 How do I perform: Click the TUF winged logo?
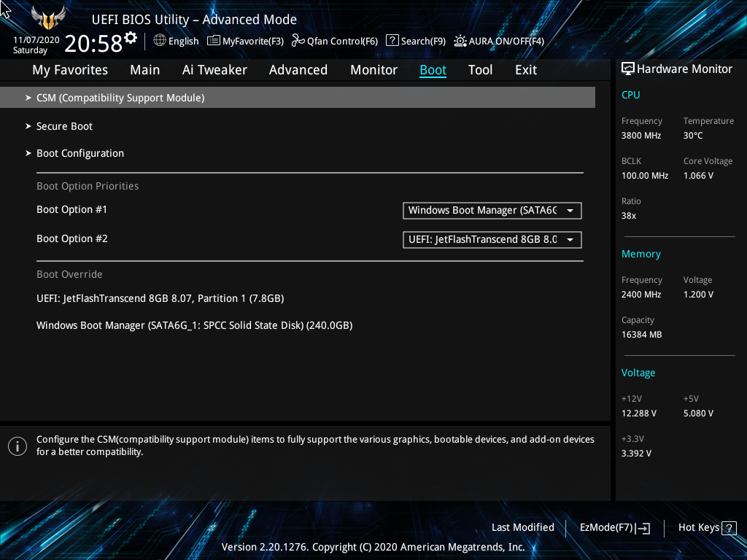click(x=48, y=17)
